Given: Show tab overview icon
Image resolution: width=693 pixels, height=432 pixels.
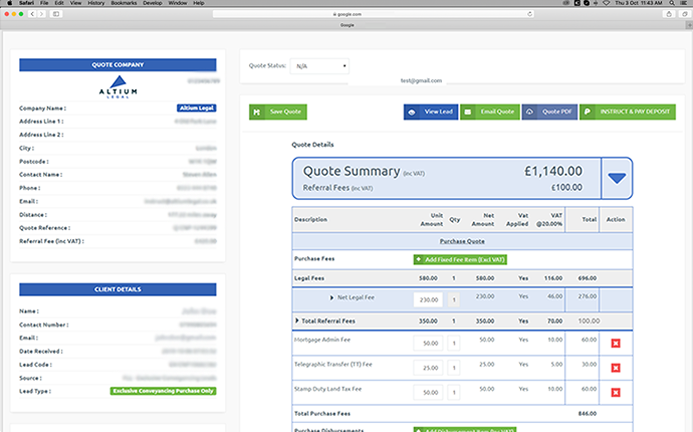Looking at the screenshot, I should [685, 14].
